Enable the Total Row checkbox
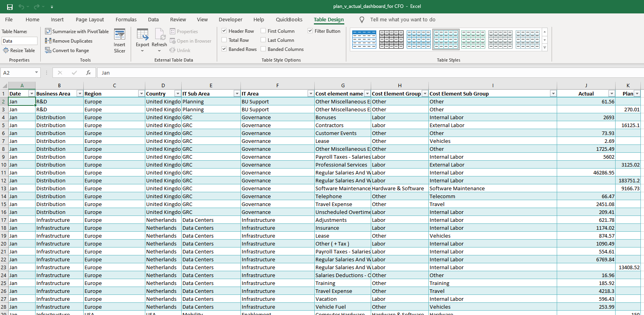644x315 pixels. pyautogui.click(x=224, y=40)
